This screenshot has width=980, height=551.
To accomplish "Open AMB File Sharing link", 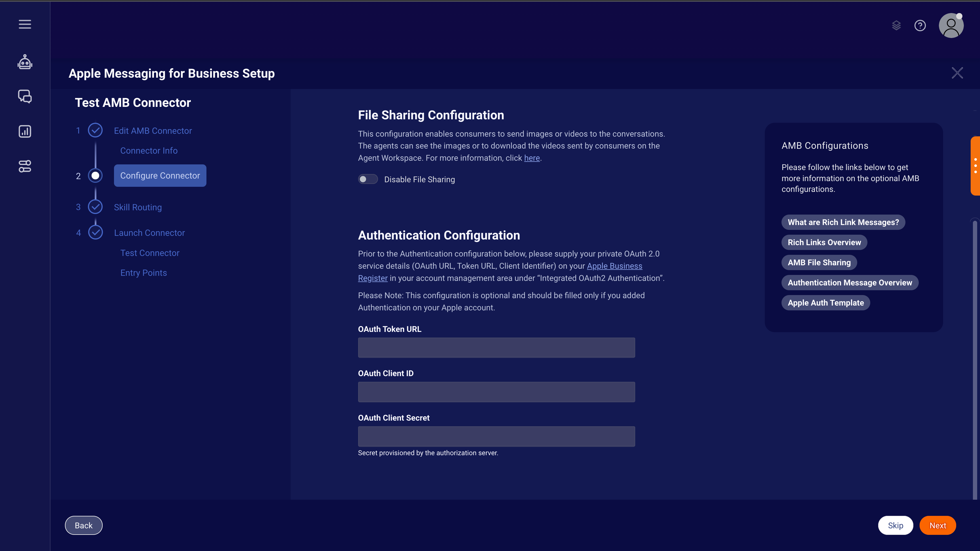I will click(x=819, y=262).
